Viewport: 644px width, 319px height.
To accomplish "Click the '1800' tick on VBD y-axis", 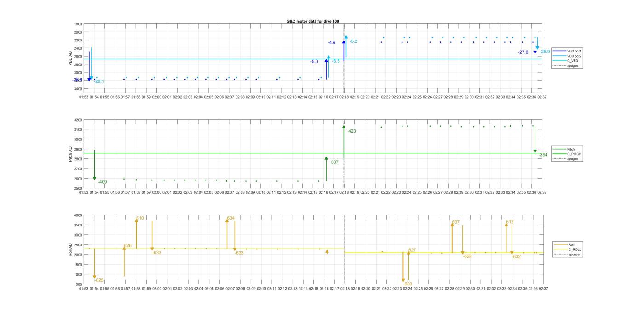I will 78,24.
